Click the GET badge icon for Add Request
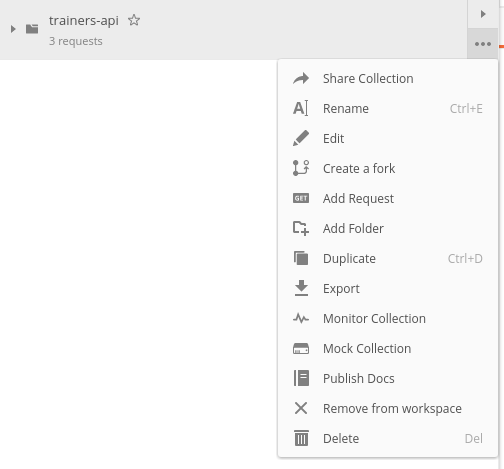Viewport: 504px width, 469px height. pos(301,198)
